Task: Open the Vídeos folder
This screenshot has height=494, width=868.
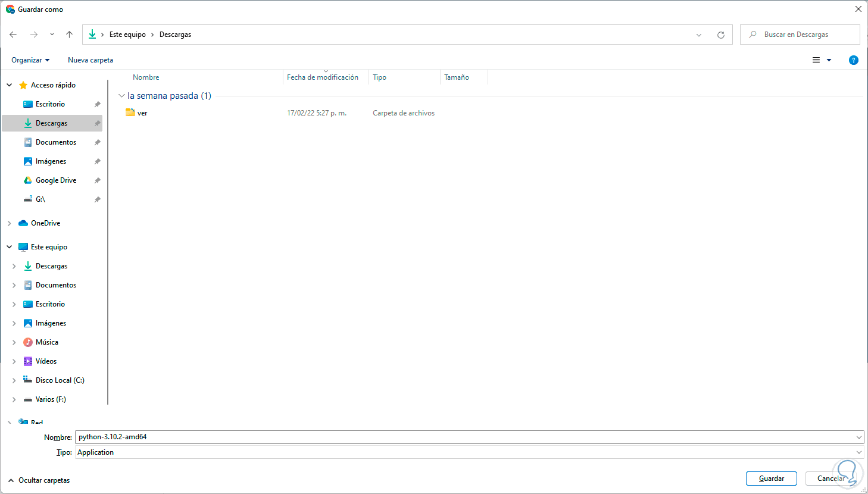Action: (46, 361)
